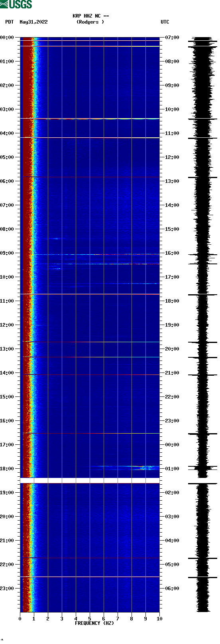Image resolution: width=220 pixels, height=644 pixels.
Task: Click the 00:00 PDT time label
Action: click(7, 38)
